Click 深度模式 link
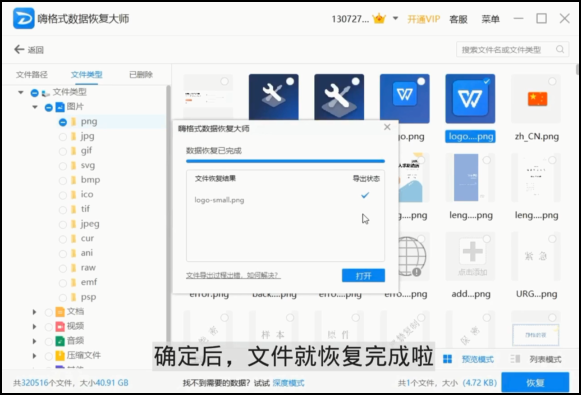This screenshot has height=395, width=581. pos(288,383)
